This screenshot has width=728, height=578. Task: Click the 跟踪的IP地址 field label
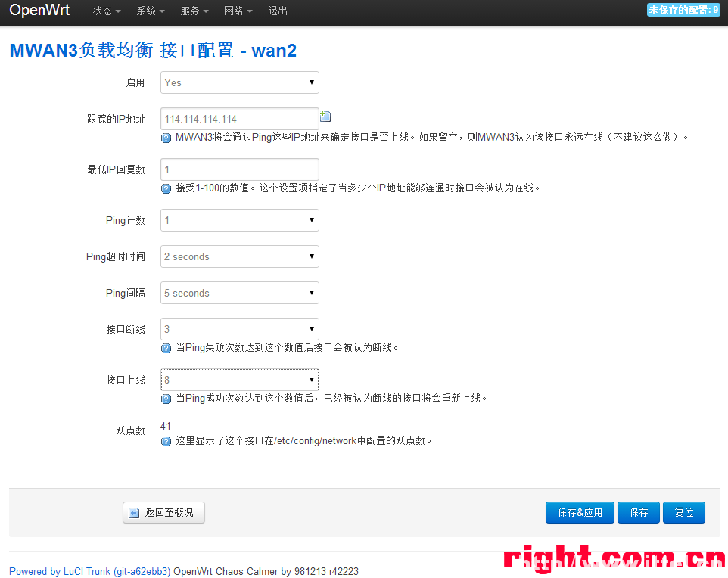coord(116,120)
